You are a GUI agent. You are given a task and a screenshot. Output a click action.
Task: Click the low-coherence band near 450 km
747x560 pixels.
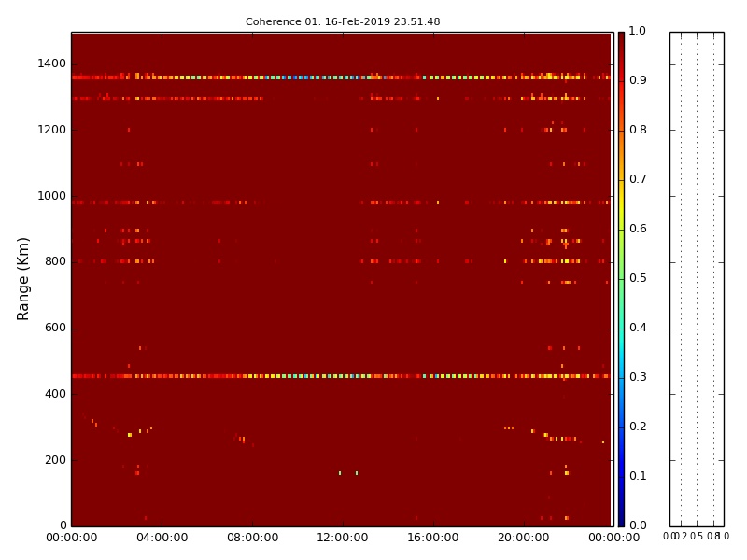[341, 376]
